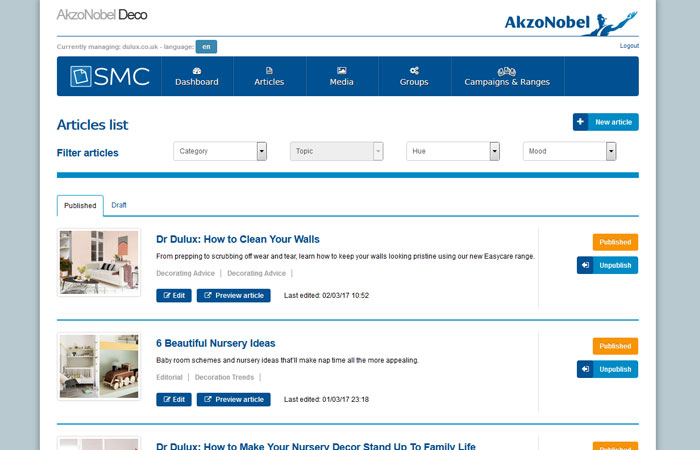The width and height of the screenshot is (700, 450).
Task: Preview the 6 Beautiful Nursery Ideas article
Action: 233,399
